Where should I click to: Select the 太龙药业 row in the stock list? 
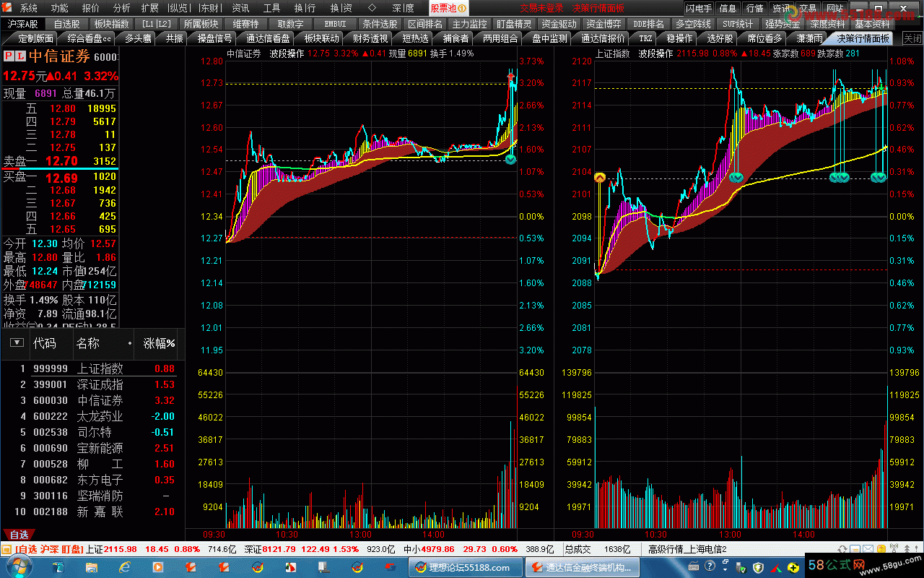(92, 416)
